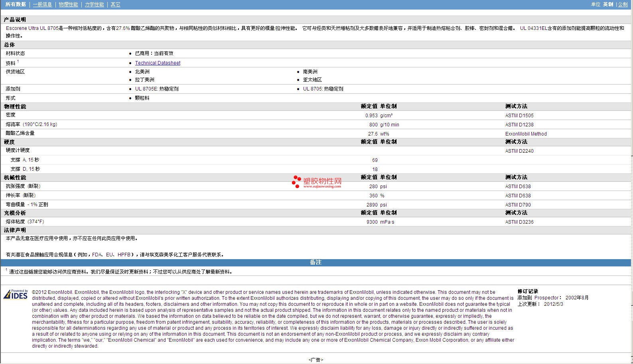633x364 pixels.
Task: Switch units to 公制
Action: (x=623, y=4)
